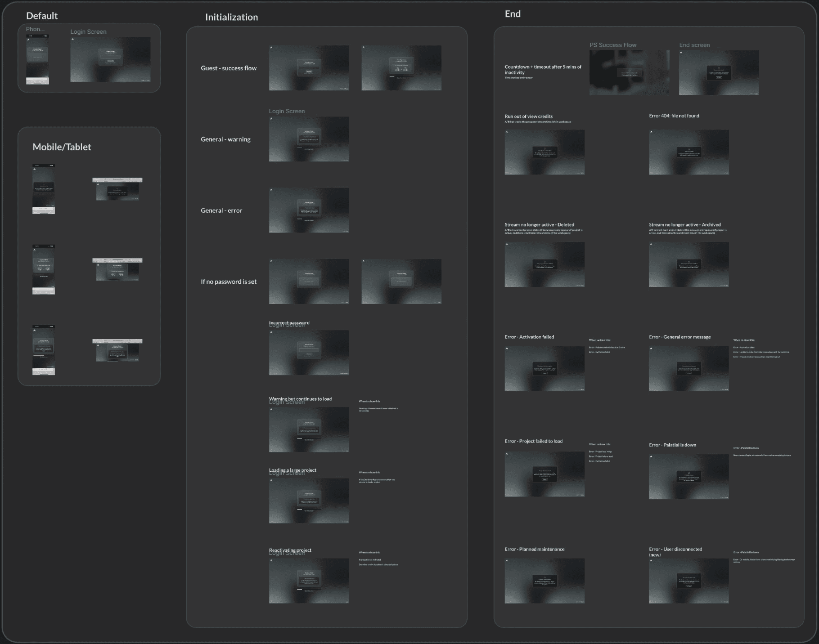Select the phone frame in Default section
The height and width of the screenshot is (644, 819).
click(37, 59)
